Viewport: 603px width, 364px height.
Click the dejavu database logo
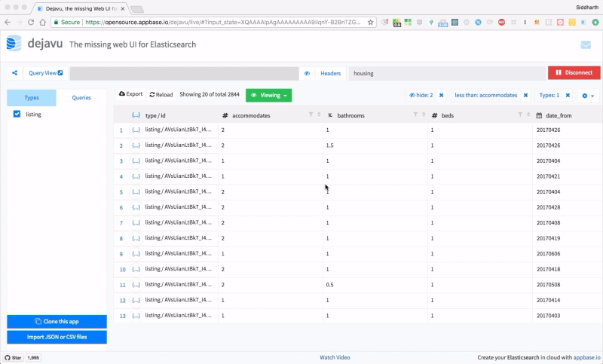tap(14, 43)
